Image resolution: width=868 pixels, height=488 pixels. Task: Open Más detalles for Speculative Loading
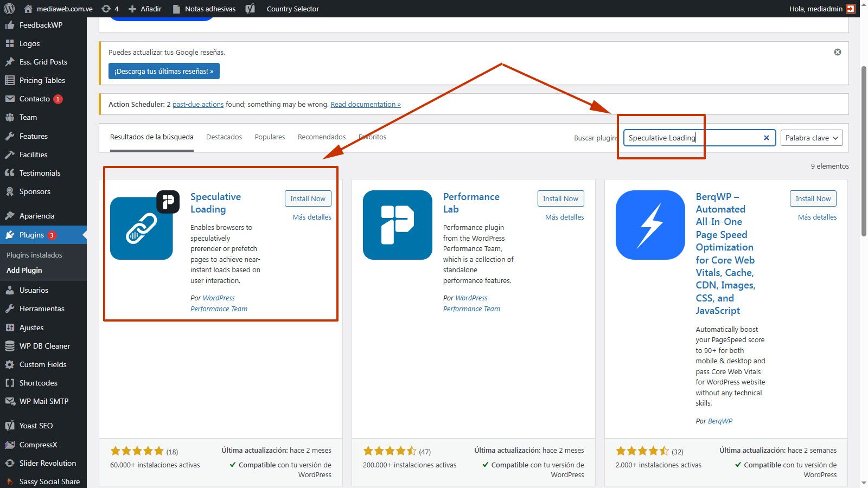(312, 217)
